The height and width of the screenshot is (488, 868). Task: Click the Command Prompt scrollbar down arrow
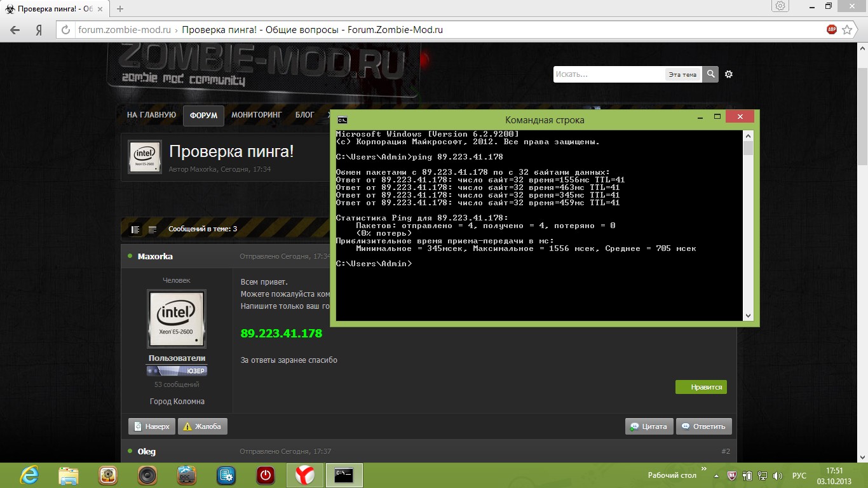point(748,316)
